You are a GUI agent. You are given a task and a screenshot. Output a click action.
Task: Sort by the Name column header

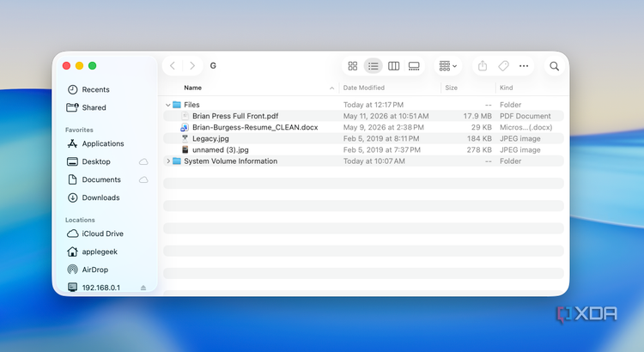[x=192, y=88]
